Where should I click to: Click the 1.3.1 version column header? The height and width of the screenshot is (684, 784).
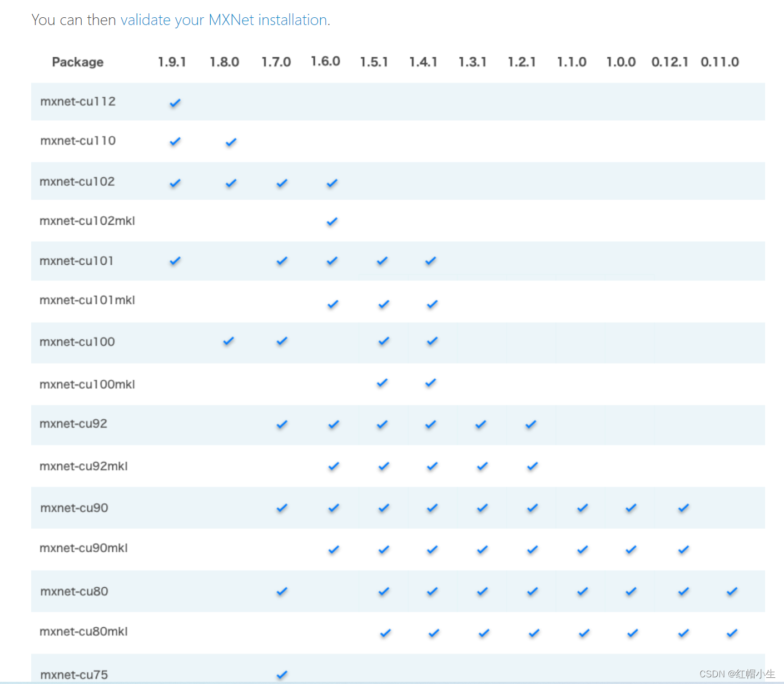(473, 62)
